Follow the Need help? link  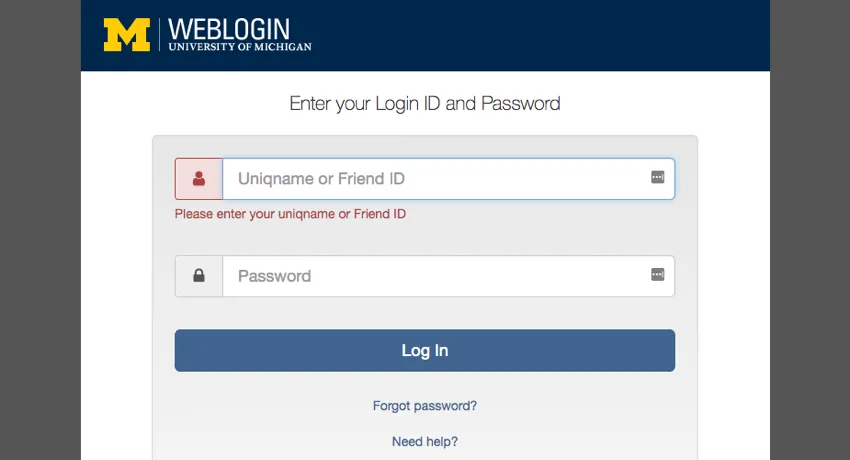coord(425,441)
